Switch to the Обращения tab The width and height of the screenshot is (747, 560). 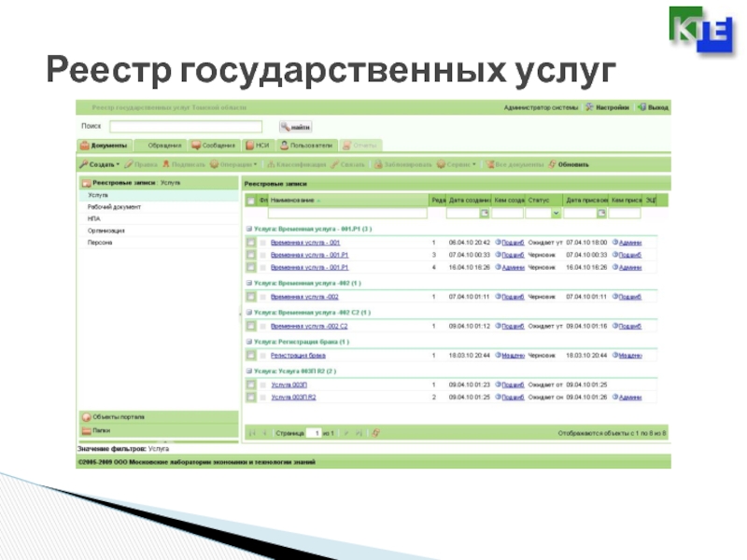(x=161, y=146)
